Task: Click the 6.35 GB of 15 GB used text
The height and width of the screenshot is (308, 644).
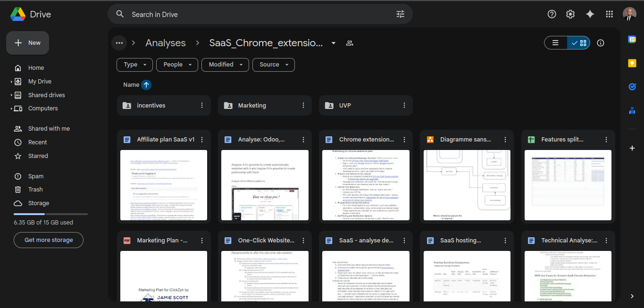Action: (43, 223)
